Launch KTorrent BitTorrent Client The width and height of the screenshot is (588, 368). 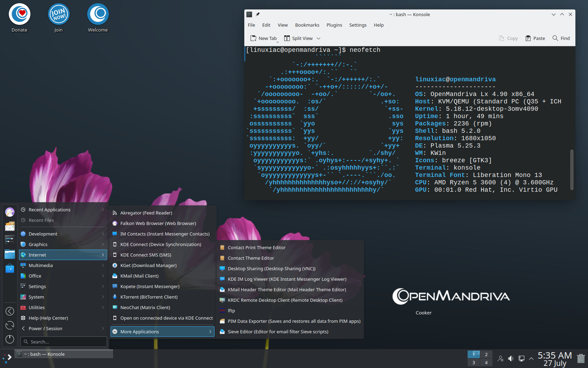tap(162, 297)
